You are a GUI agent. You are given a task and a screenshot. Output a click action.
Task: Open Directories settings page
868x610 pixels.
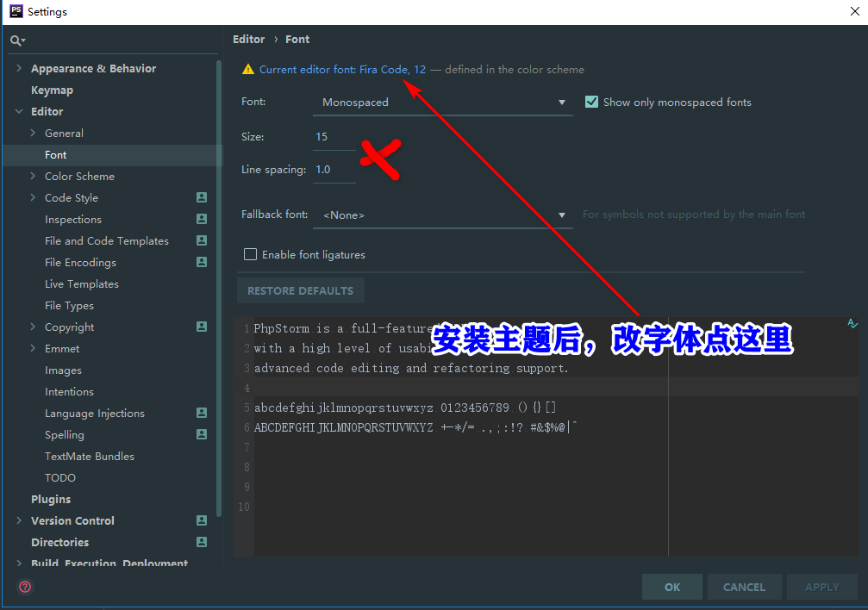(59, 543)
